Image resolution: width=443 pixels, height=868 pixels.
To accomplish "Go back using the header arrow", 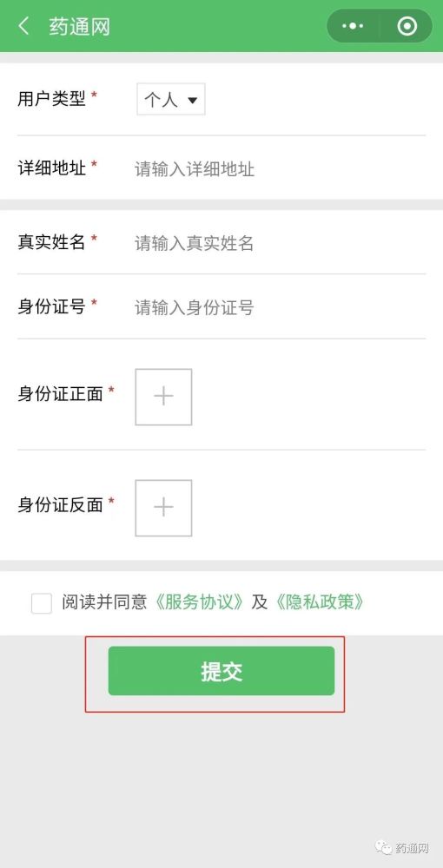I will [23, 26].
